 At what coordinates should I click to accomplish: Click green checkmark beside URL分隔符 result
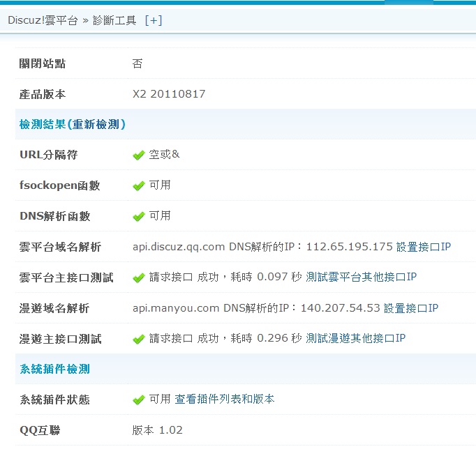pyautogui.click(x=139, y=155)
